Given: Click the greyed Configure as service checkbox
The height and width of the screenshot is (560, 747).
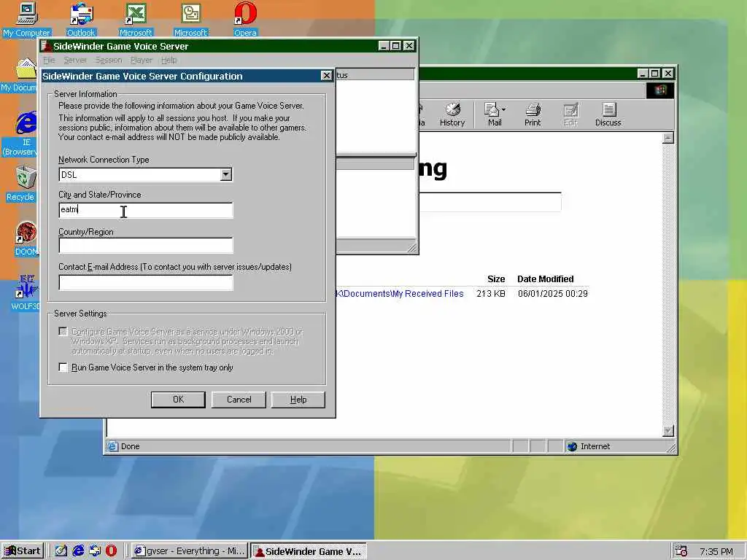Looking at the screenshot, I should coord(63,332).
